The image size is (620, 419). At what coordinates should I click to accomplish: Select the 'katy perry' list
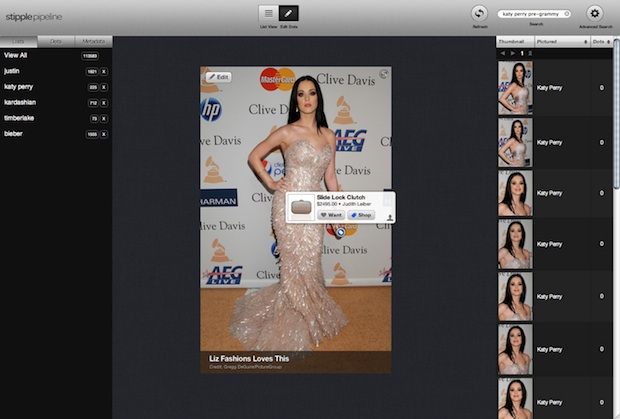click(19, 87)
